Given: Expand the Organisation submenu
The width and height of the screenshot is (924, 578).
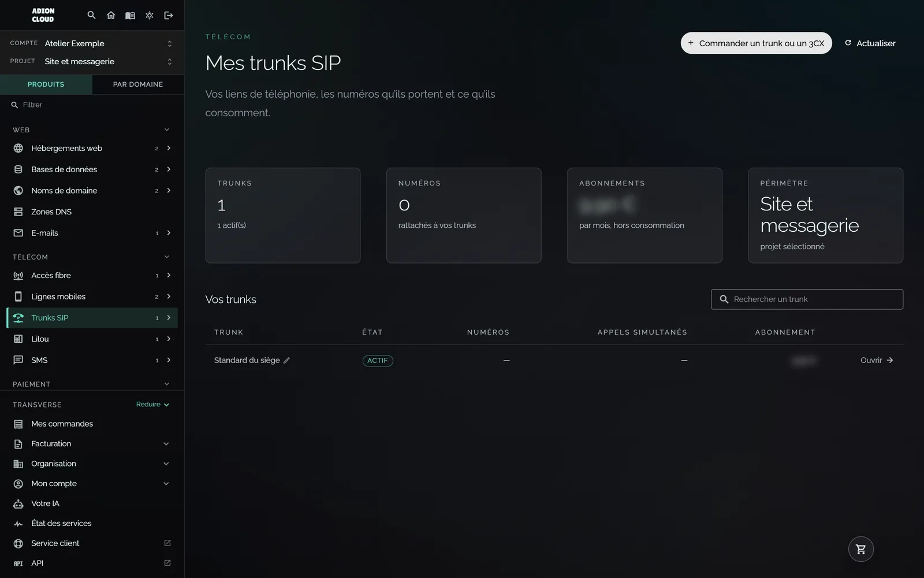Looking at the screenshot, I should (x=166, y=464).
